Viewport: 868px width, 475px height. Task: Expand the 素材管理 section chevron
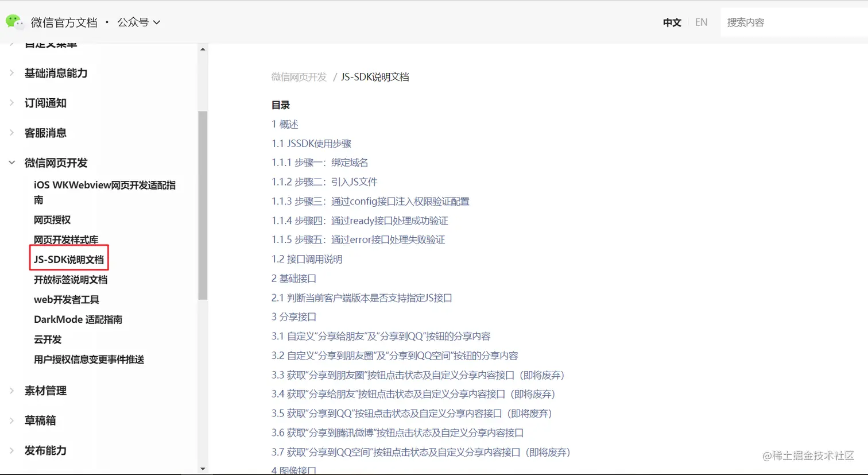pos(11,391)
